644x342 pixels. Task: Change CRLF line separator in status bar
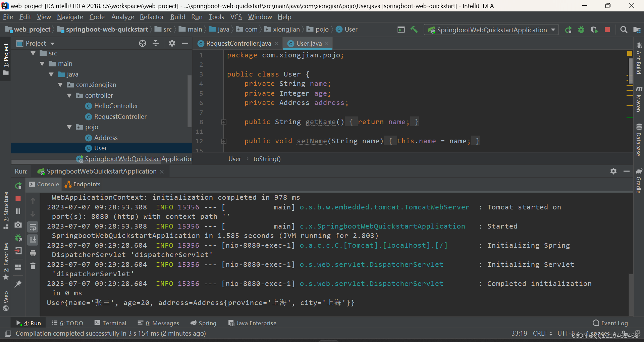[x=542, y=333]
